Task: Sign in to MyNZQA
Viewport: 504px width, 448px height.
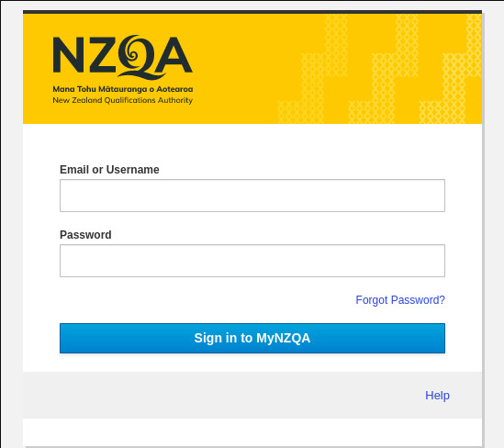Action: click(252, 338)
